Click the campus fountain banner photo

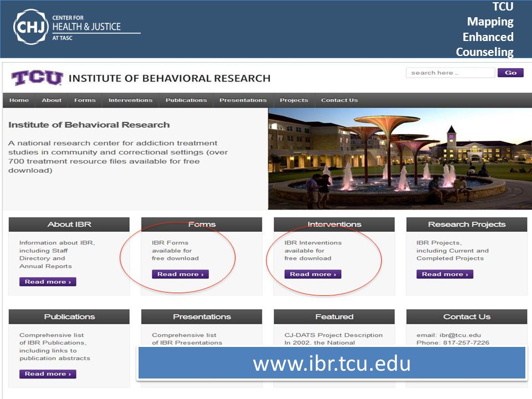click(x=400, y=158)
